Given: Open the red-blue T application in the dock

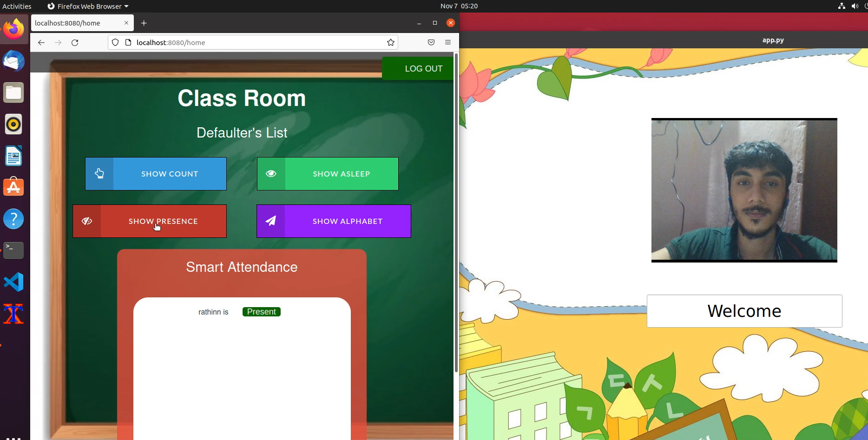Looking at the screenshot, I should click(x=13, y=314).
